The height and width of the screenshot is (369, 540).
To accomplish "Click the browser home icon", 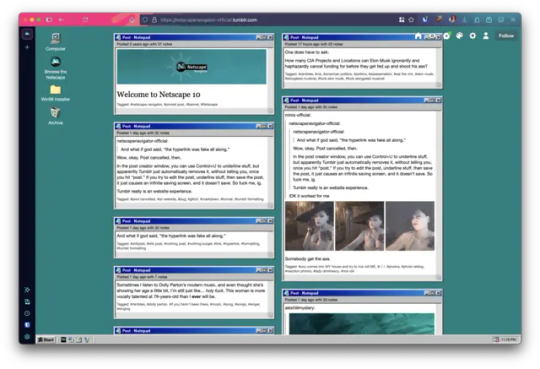I will 132,20.
